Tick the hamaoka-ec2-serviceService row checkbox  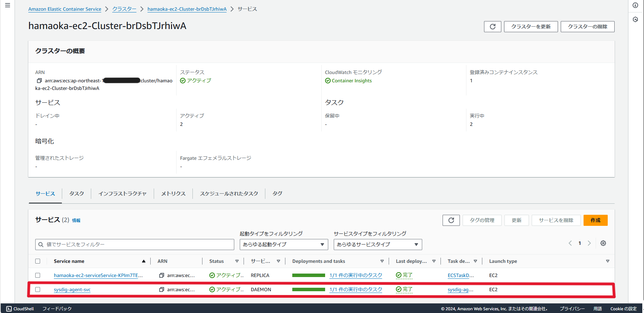pyautogui.click(x=38, y=275)
